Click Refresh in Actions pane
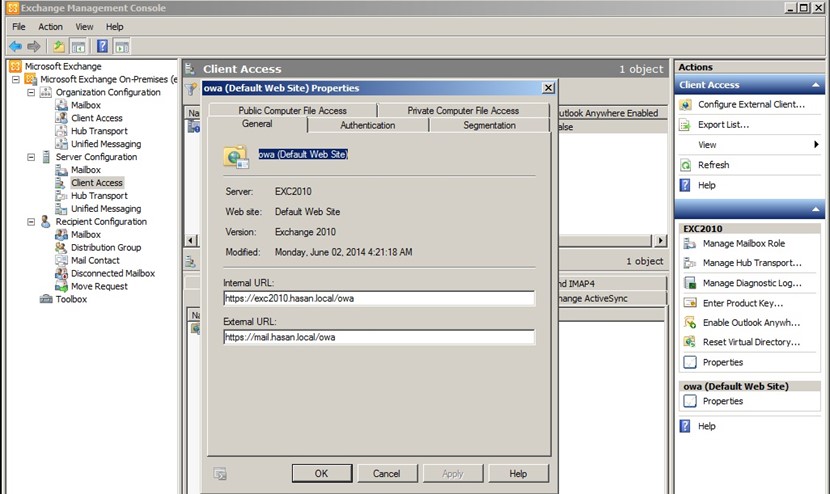Screen dimensions: 830x494 coord(713,165)
